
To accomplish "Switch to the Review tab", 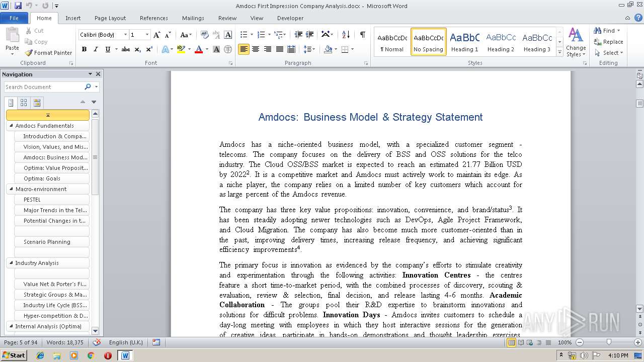I will (227, 18).
